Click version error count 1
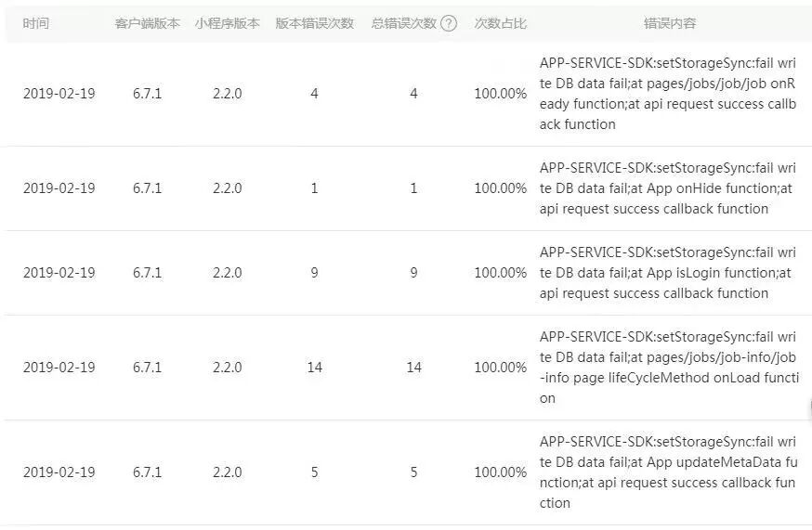This screenshot has height=530, width=812. tap(314, 188)
